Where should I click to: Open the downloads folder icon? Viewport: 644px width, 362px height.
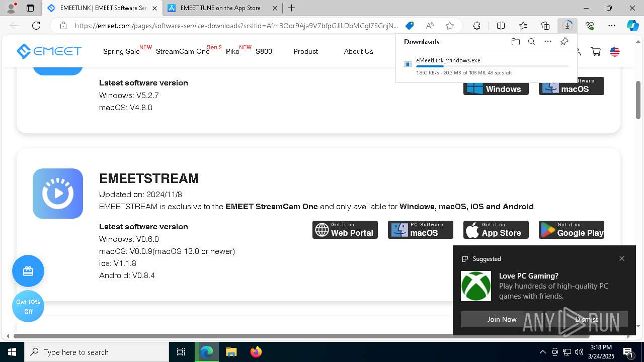tap(515, 42)
